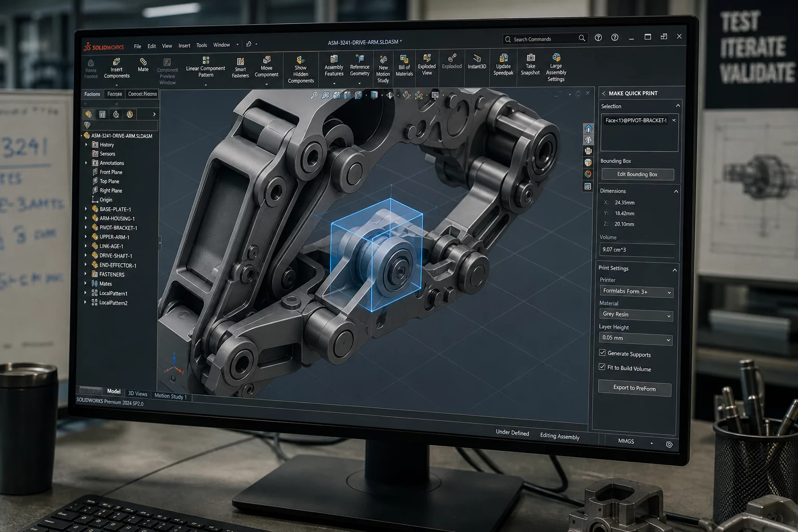Switch to Motion Study 1 tab

(x=170, y=396)
